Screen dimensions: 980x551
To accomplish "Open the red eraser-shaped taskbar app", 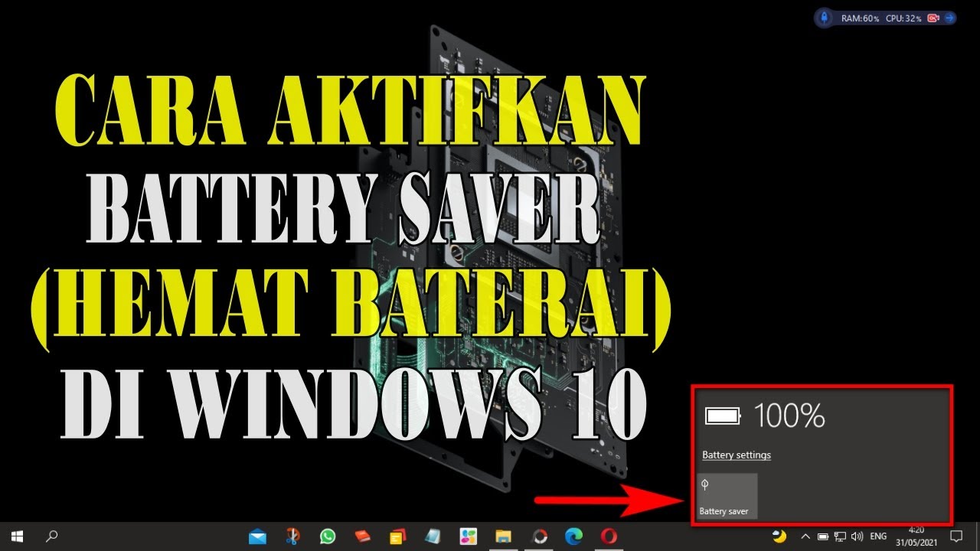I will (363, 536).
